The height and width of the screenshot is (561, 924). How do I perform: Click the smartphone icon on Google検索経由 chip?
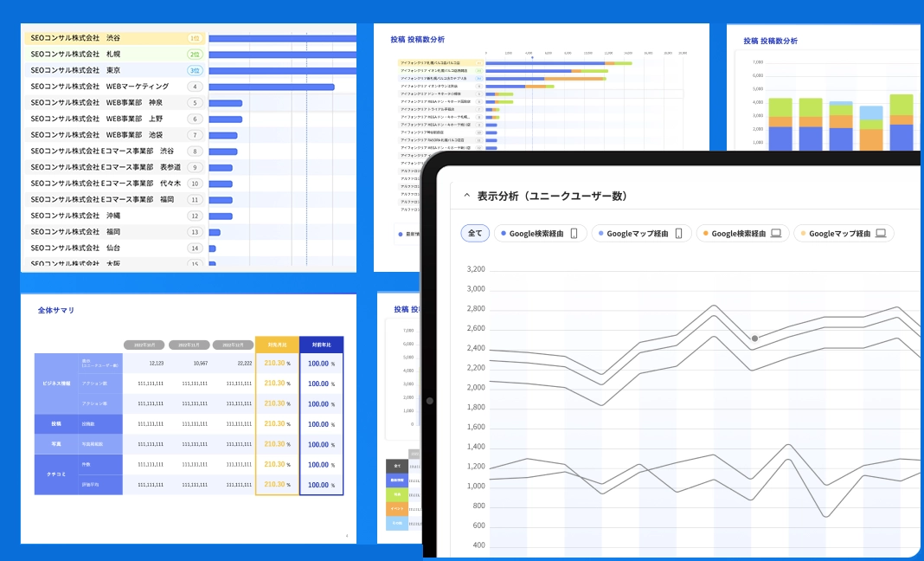(x=574, y=233)
